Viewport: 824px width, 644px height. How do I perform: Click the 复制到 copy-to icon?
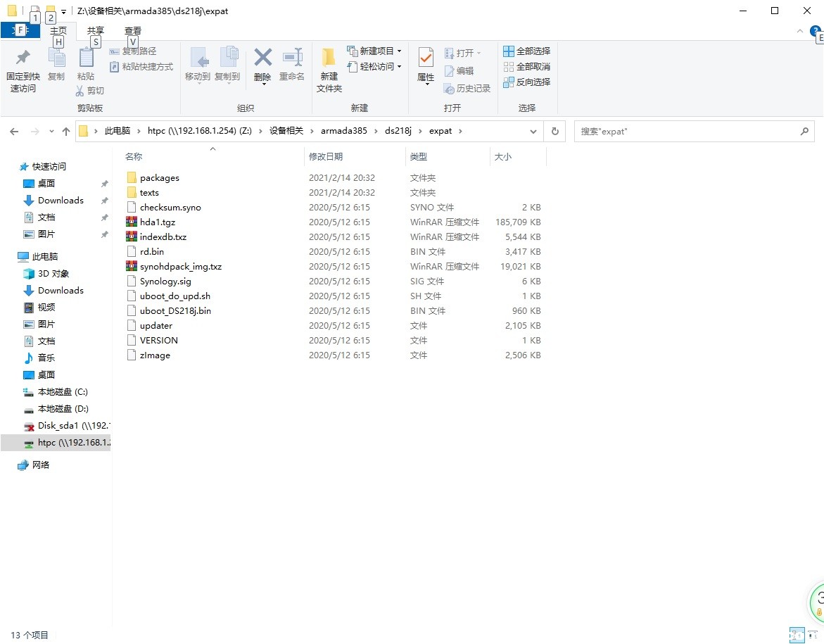(227, 65)
